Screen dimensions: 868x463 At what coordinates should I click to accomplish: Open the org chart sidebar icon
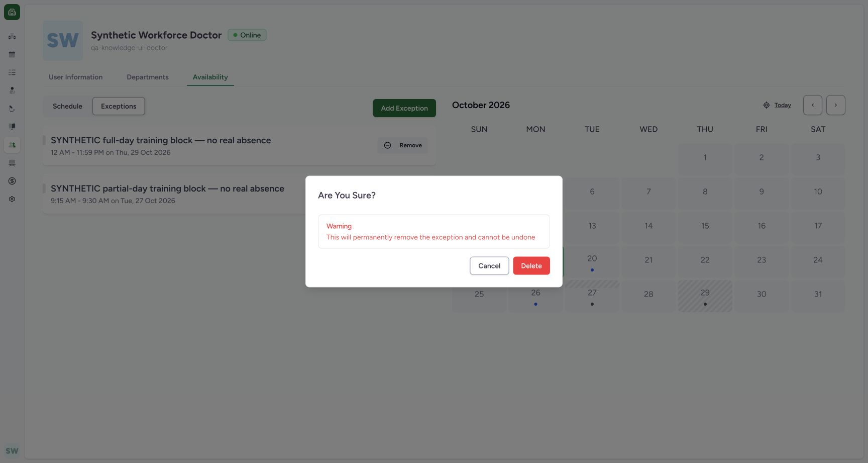click(x=12, y=36)
